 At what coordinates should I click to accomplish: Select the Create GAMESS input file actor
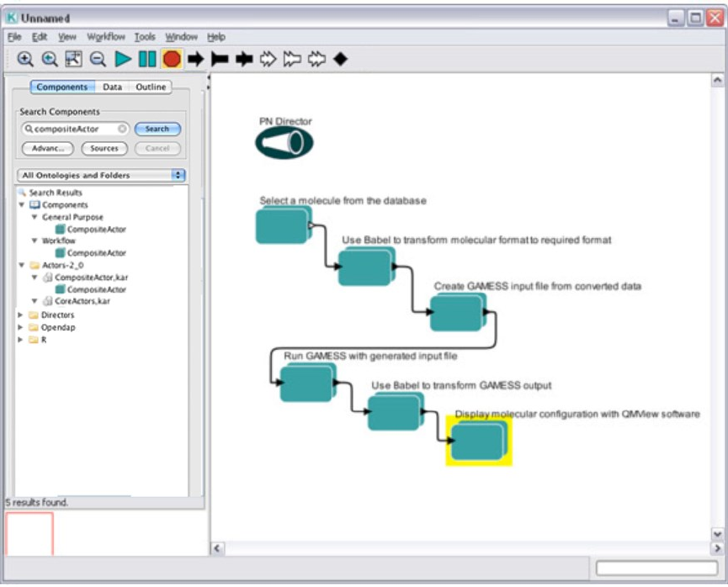coord(458,312)
